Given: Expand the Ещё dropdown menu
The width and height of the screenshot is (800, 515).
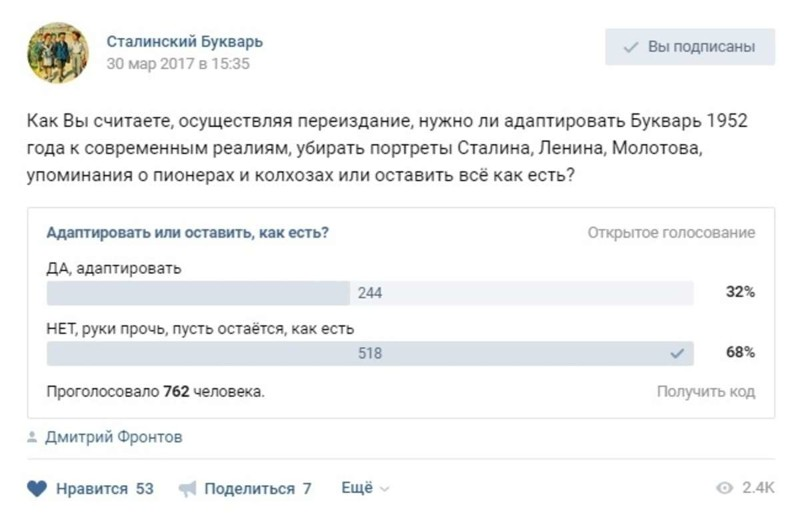Looking at the screenshot, I should pyautogui.click(x=365, y=488).
